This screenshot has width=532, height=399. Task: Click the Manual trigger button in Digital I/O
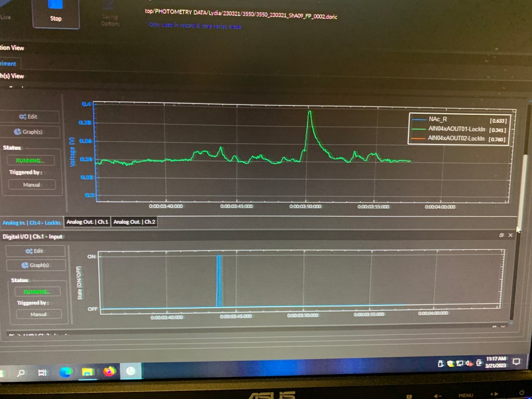pos(38,314)
